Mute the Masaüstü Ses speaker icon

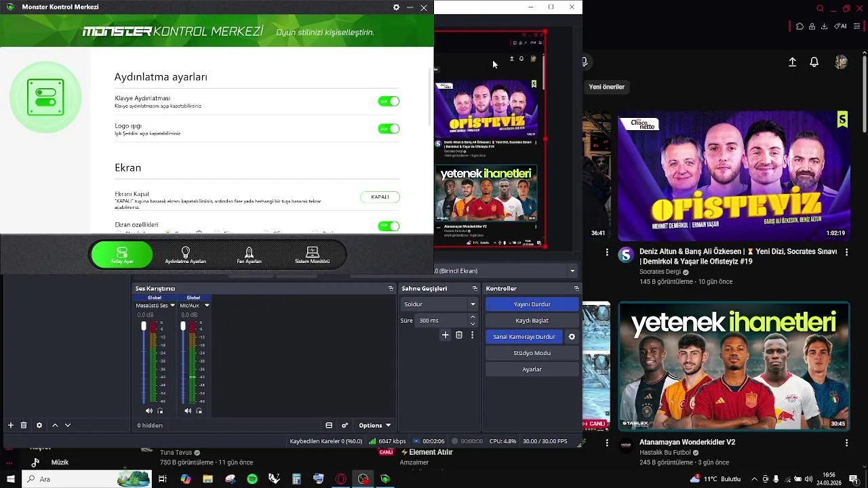tap(149, 411)
